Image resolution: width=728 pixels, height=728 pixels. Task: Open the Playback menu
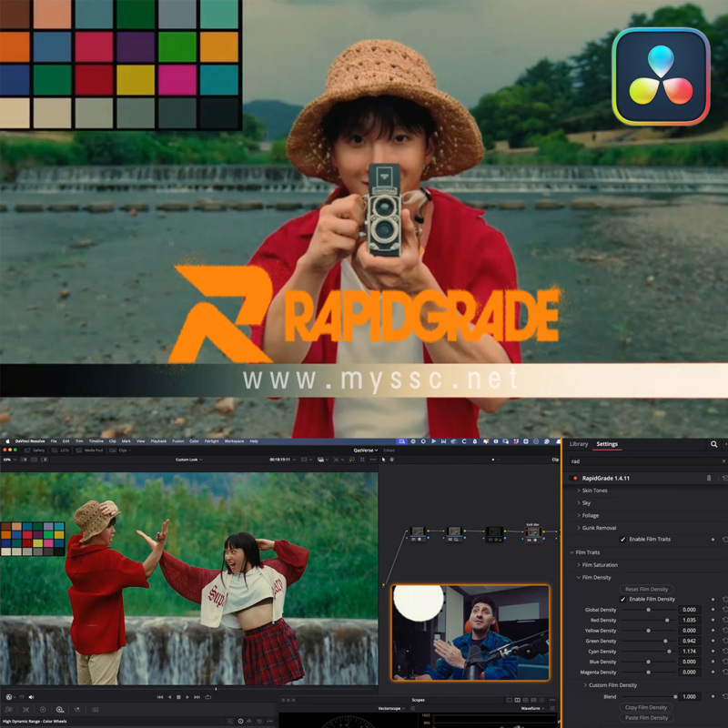pos(158,441)
